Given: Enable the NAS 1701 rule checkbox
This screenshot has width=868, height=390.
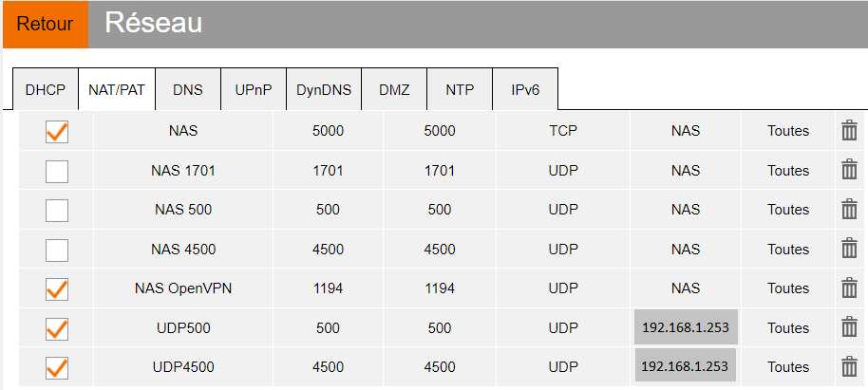Looking at the screenshot, I should pyautogui.click(x=57, y=172).
